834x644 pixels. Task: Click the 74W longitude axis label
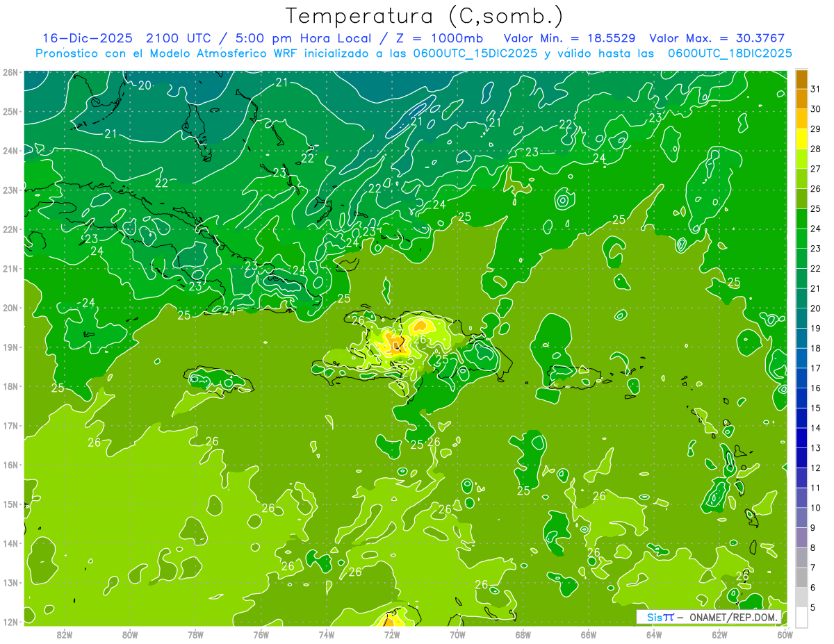coord(326,634)
